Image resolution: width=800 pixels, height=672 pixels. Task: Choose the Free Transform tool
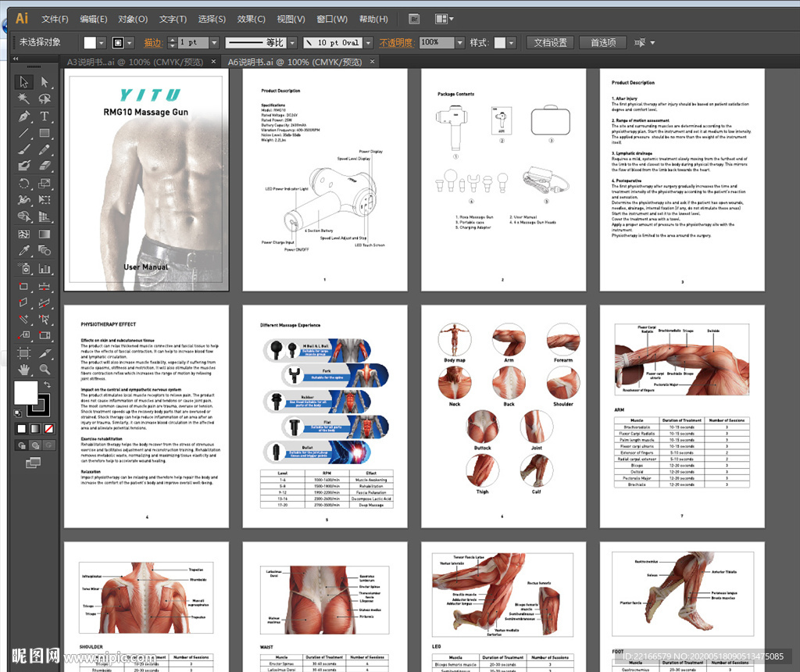coord(45,199)
